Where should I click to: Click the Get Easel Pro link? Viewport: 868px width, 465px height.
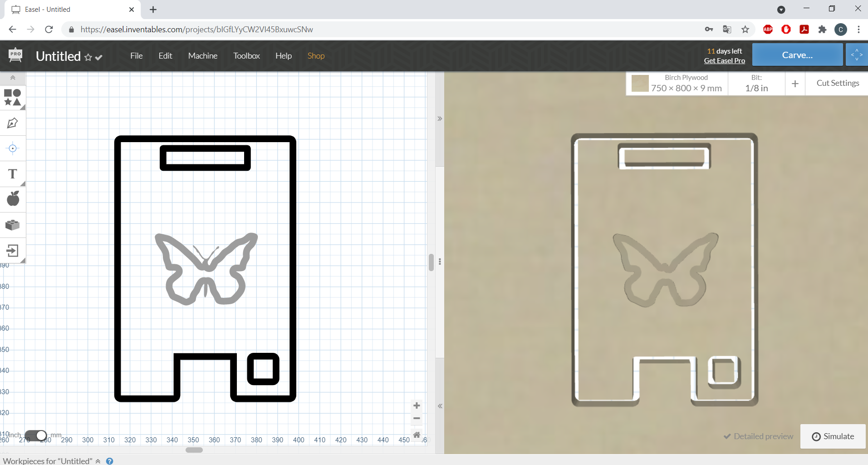[724, 60]
